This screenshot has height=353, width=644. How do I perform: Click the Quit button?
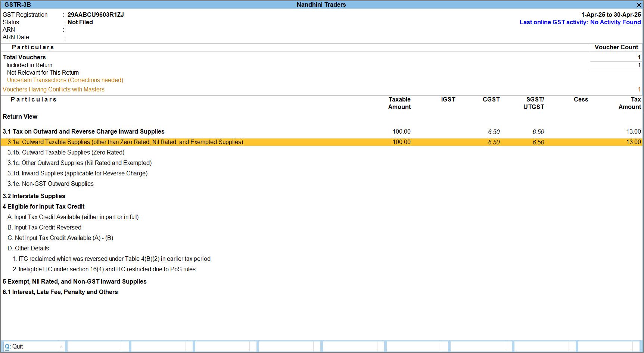14,346
